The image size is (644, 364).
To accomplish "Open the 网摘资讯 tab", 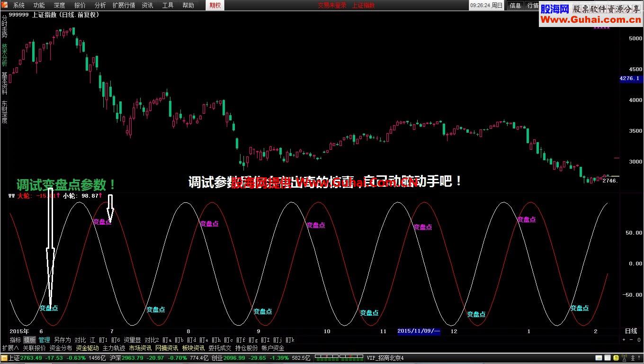I will coord(167,348).
